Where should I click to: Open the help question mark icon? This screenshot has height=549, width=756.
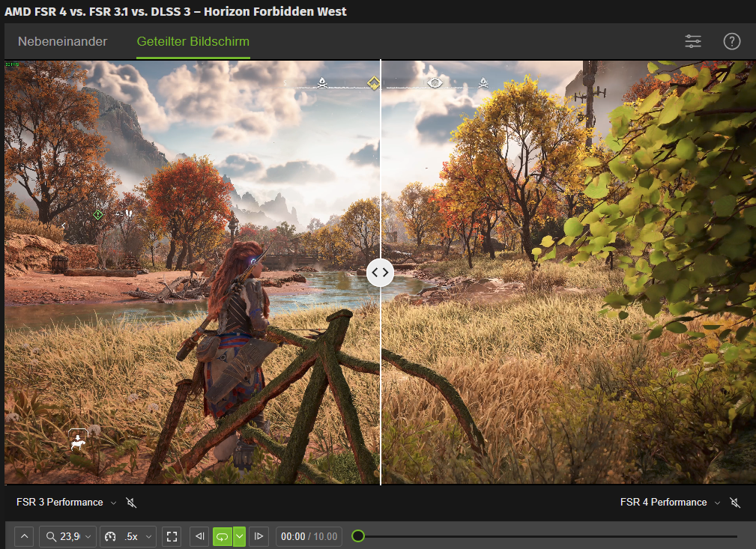coord(731,41)
